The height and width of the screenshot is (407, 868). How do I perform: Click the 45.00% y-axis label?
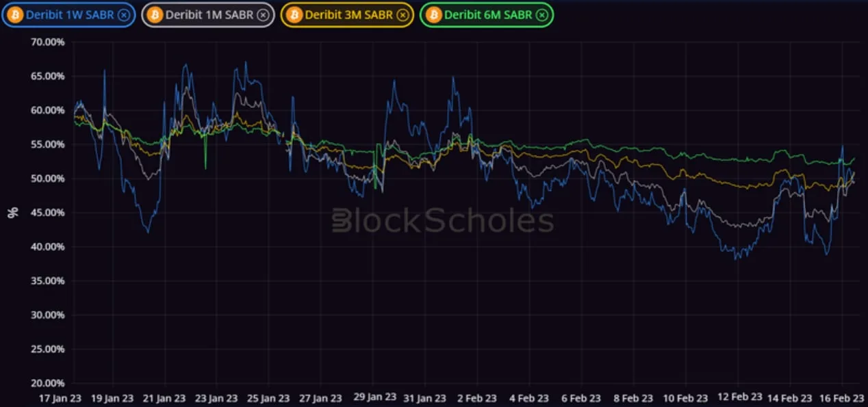48,213
